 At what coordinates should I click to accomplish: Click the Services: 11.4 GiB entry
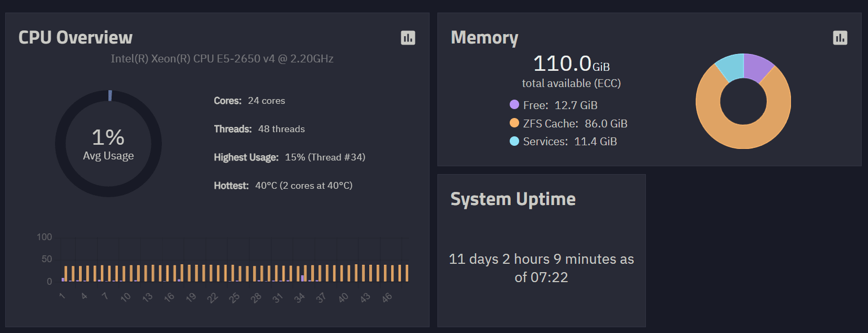563,141
